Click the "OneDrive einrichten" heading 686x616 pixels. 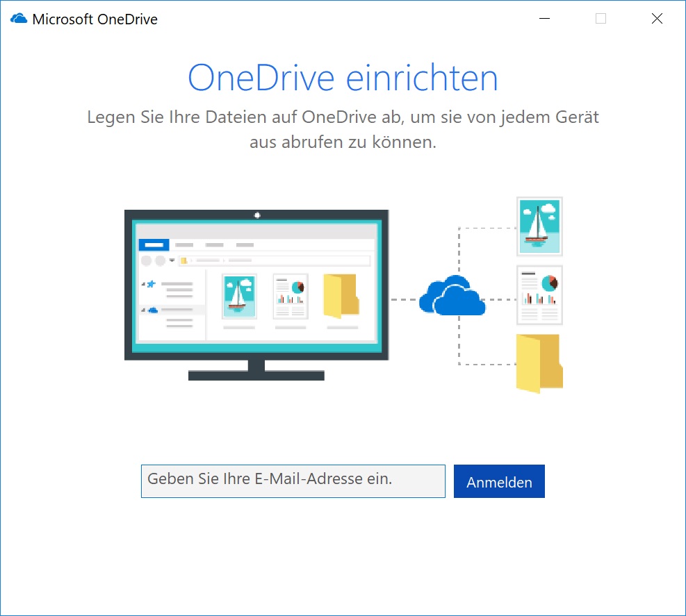point(343,78)
